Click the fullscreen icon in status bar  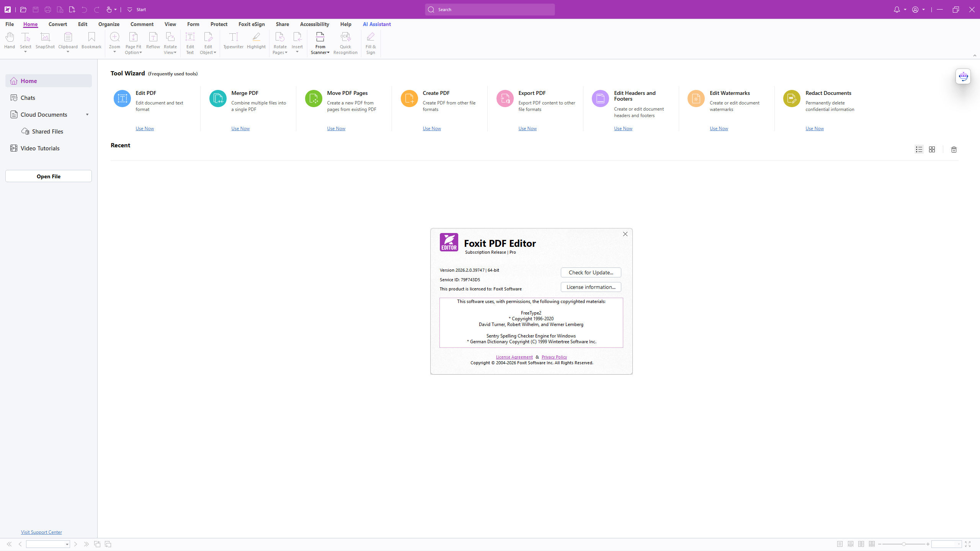[968, 544]
